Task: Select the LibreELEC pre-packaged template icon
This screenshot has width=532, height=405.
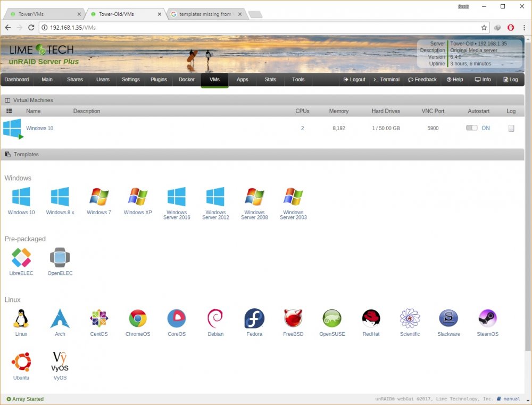Action: pyautogui.click(x=21, y=258)
